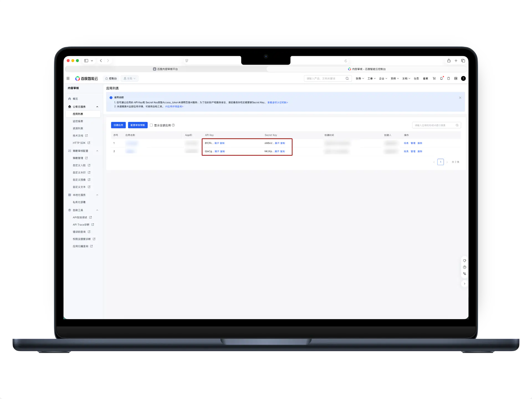Open 生态 in the top navigation
This screenshot has height=399, width=532.
coord(416,78)
